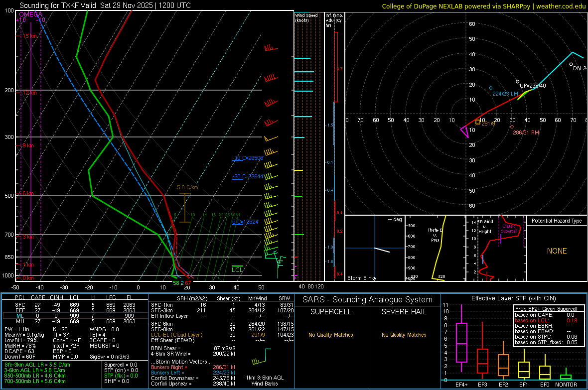Image resolution: width=588 pixels, height=390 pixels.
Task: Click the orange square 291/9 hodograph marker
Action: click(478, 122)
